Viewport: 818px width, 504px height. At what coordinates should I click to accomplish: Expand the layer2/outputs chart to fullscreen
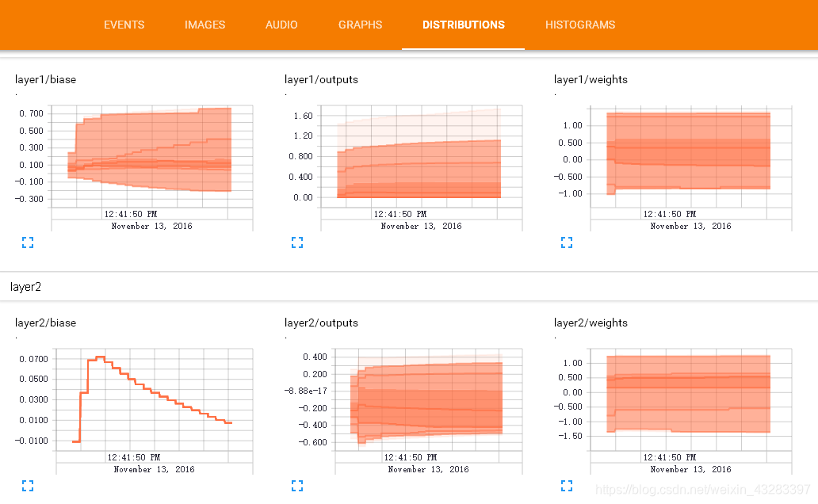click(297, 486)
